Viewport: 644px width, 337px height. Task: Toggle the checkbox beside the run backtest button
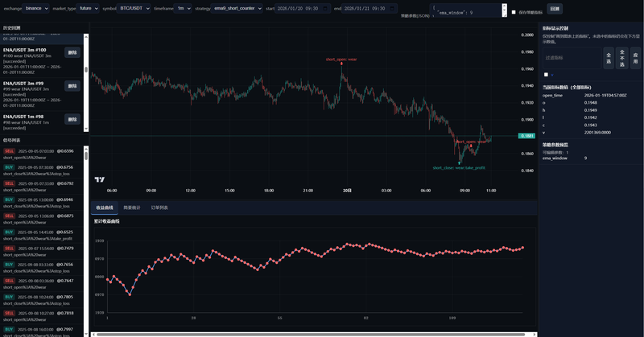[x=514, y=12]
